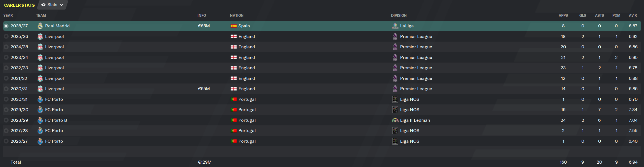
Task: Click the chevron arrow next to Stats
Action: point(62,5)
